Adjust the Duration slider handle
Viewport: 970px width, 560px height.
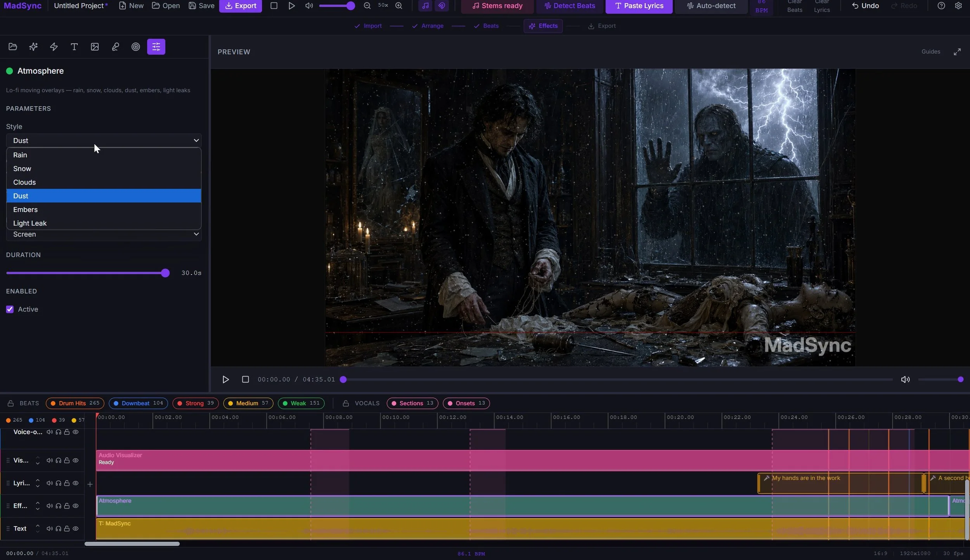(165, 273)
